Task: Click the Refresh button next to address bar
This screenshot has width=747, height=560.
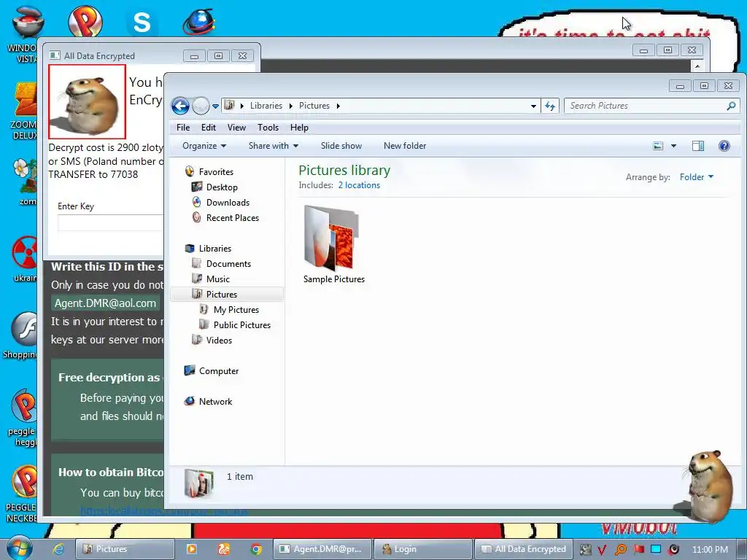Action: tap(550, 106)
